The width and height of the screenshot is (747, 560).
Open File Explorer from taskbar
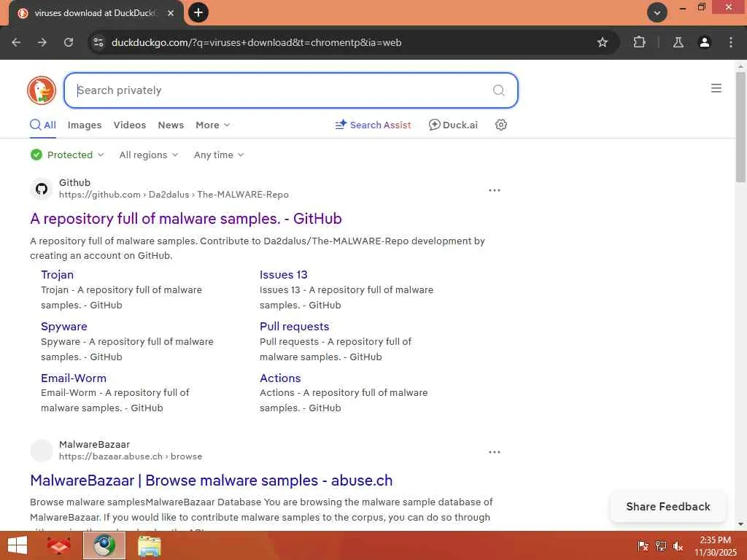[x=150, y=545]
